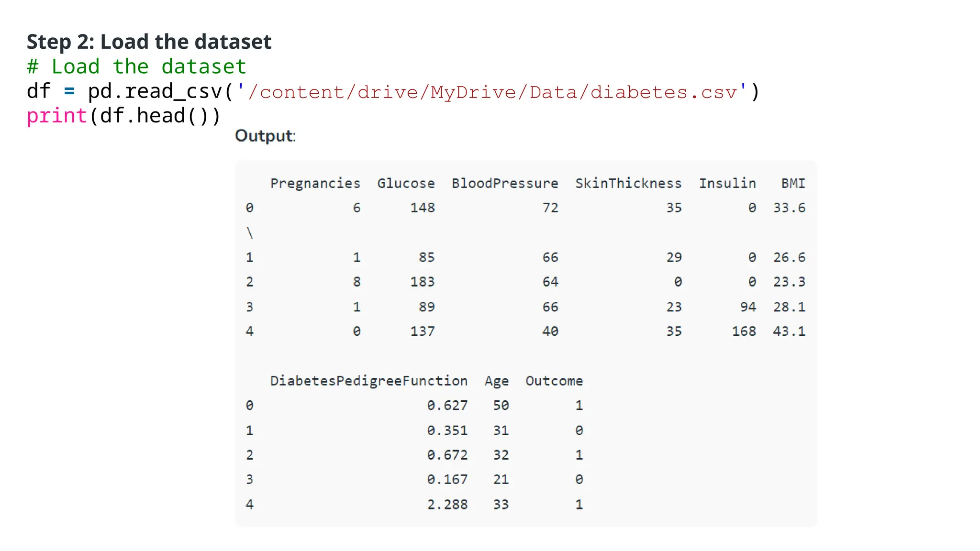The width and height of the screenshot is (980, 551).
Task: Click the Glucose column header
Action: (406, 183)
